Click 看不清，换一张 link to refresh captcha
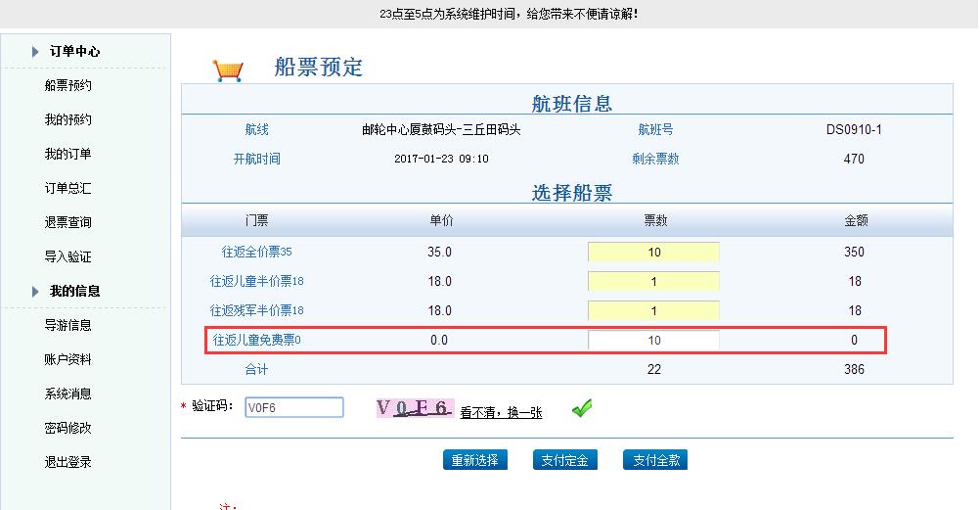The width and height of the screenshot is (980, 510). tap(502, 412)
